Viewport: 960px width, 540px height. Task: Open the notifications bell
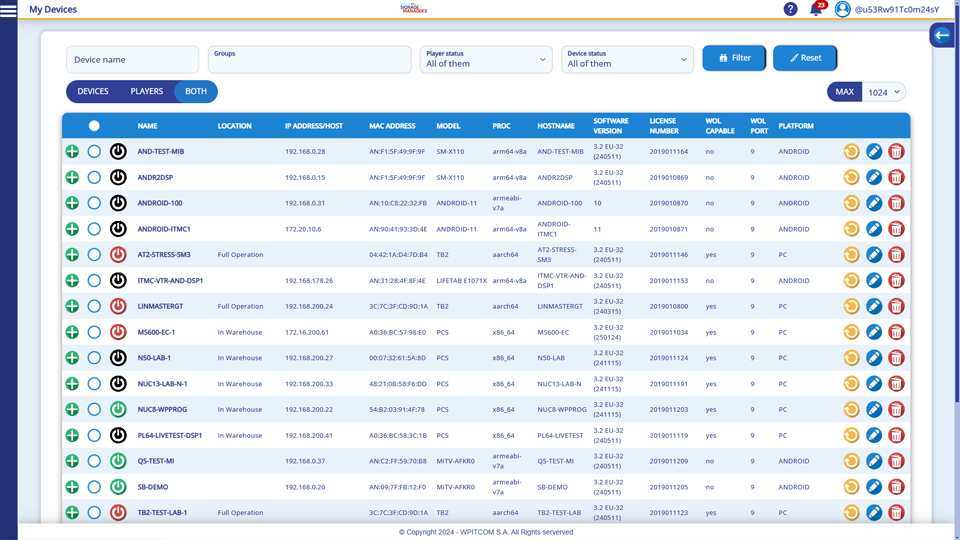[816, 9]
